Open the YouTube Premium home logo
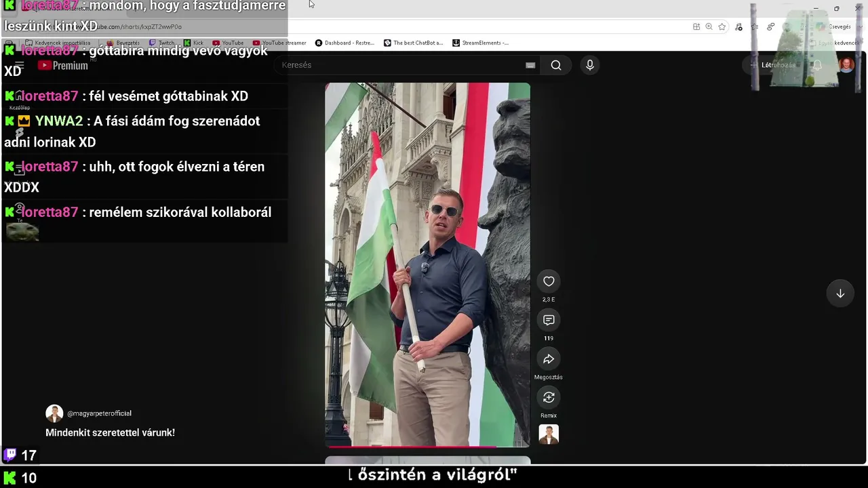This screenshot has width=868, height=488. 62,66
